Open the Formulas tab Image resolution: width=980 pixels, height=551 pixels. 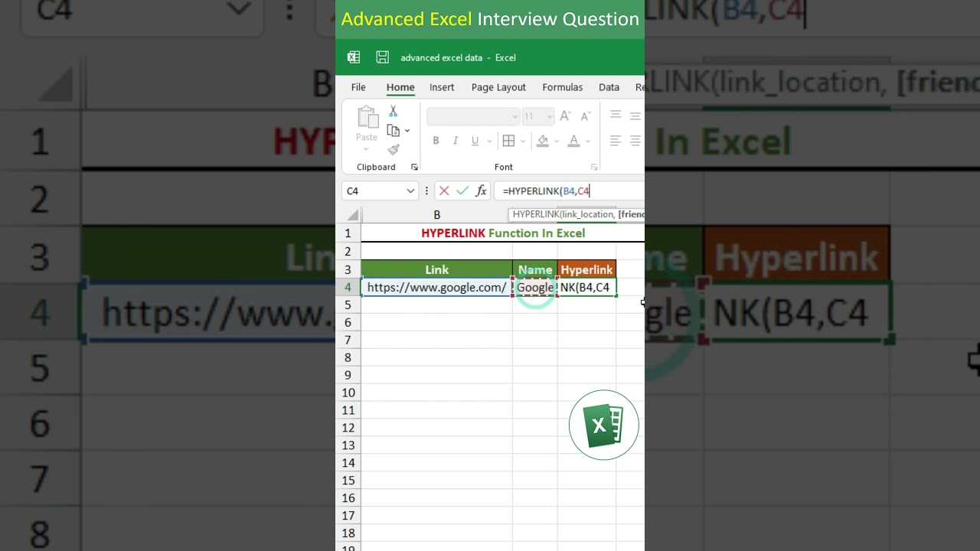click(x=563, y=87)
